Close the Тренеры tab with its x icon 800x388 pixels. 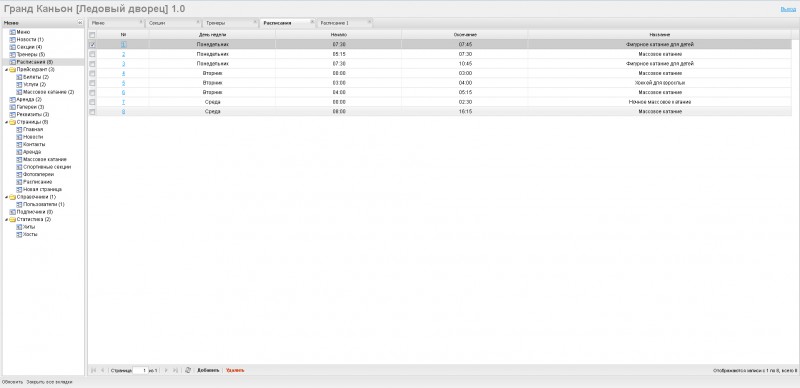pos(256,21)
